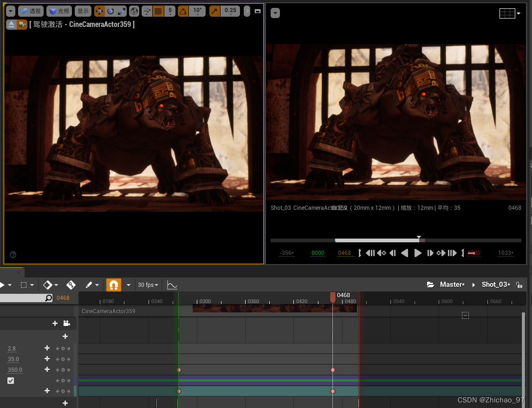Add track with plus beside camera icon
Screen dimensions: 532x408
(55, 323)
